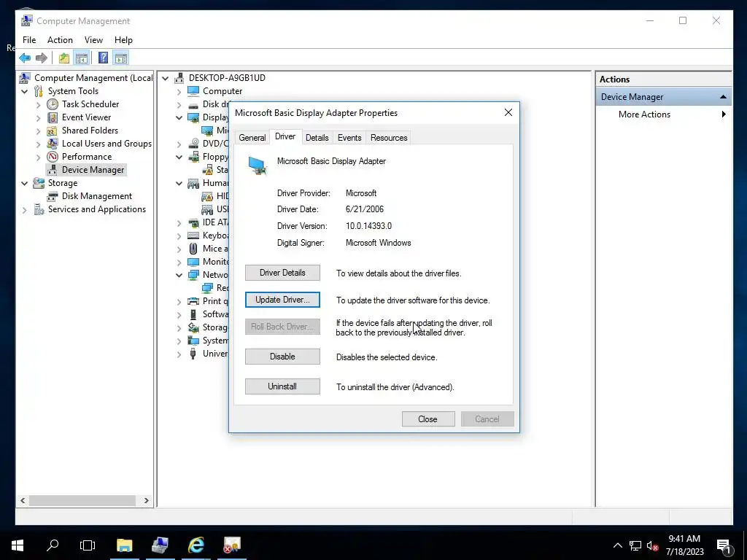Click the Task Scheduler clock icon
The height and width of the screenshot is (560, 747).
[53, 104]
